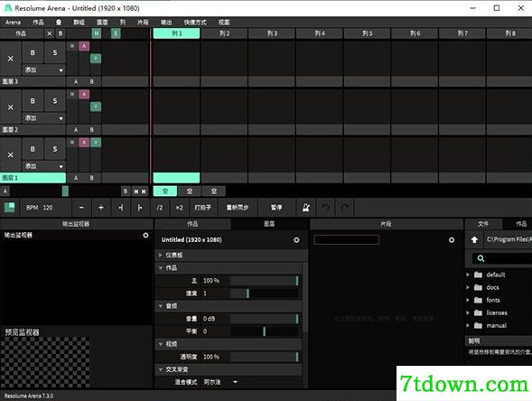This screenshot has height=401, width=532.
Task: Double the BPM with ×2
Action: [x=179, y=208]
